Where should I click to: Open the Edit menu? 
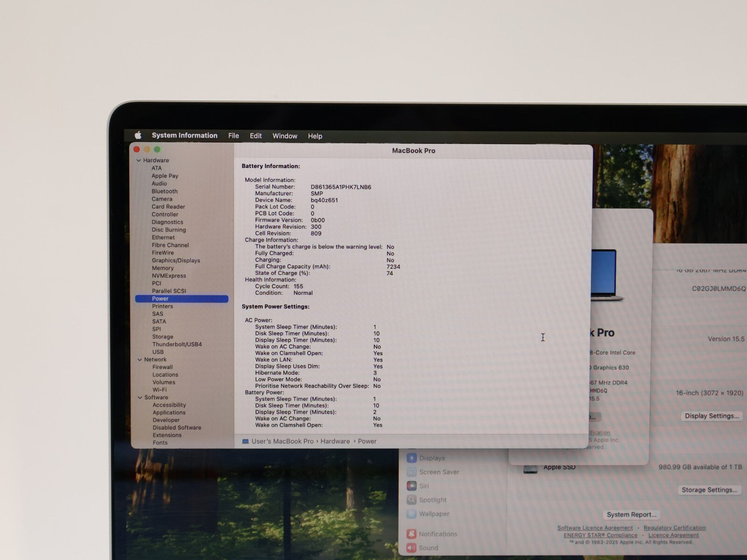click(x=255, y=136)
